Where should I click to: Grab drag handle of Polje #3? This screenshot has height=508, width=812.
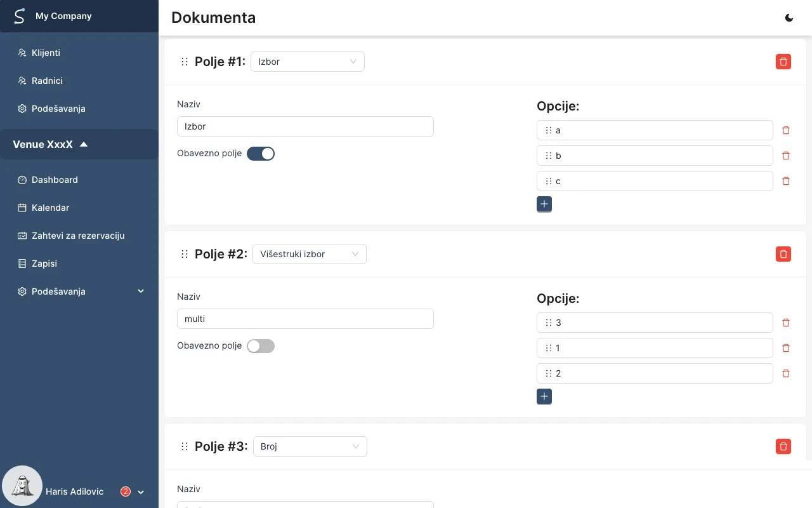point(185,446)
